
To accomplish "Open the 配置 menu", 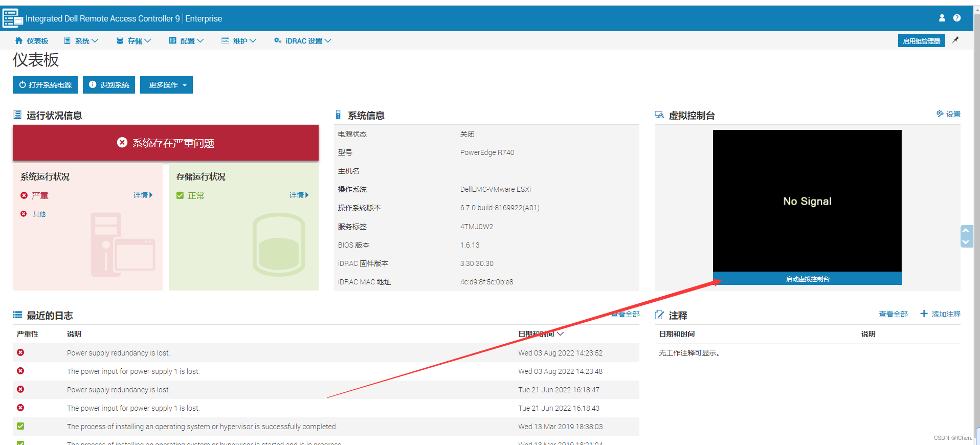I will [x=186, y=41].
